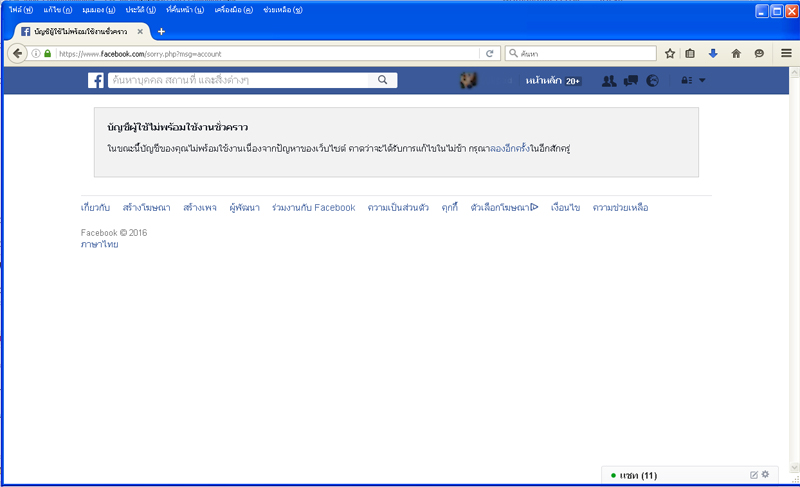Close the Facebook browser tab

point(140,32)
